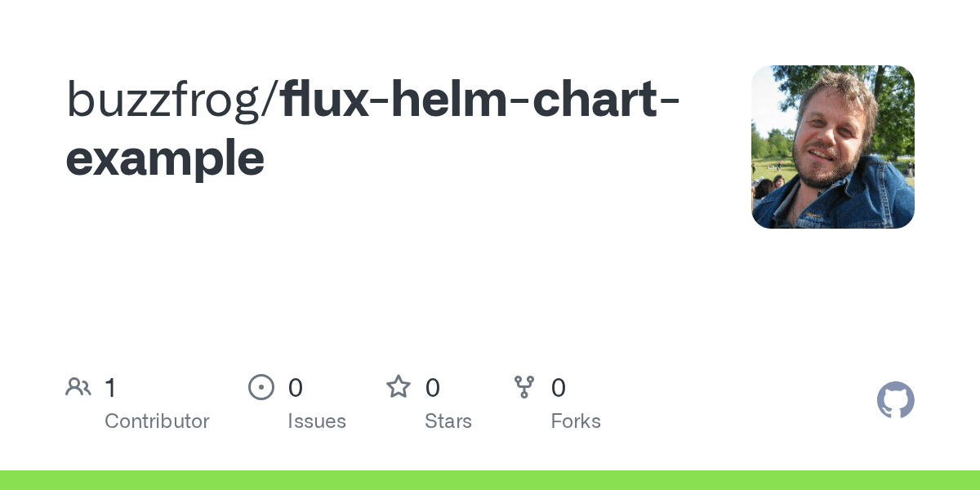Open the flux-helm-chart-example repository title
The height and width of the screenshot is (490, 980).
375,128
